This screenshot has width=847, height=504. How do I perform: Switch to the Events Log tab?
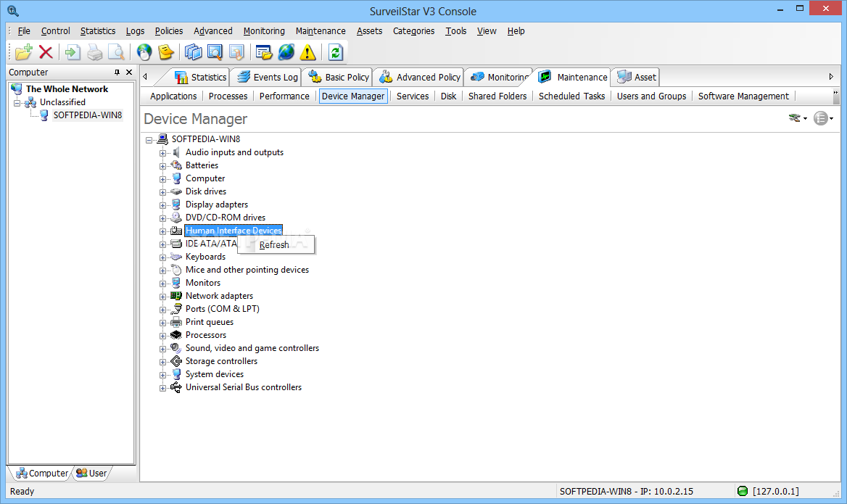point(268,78)
